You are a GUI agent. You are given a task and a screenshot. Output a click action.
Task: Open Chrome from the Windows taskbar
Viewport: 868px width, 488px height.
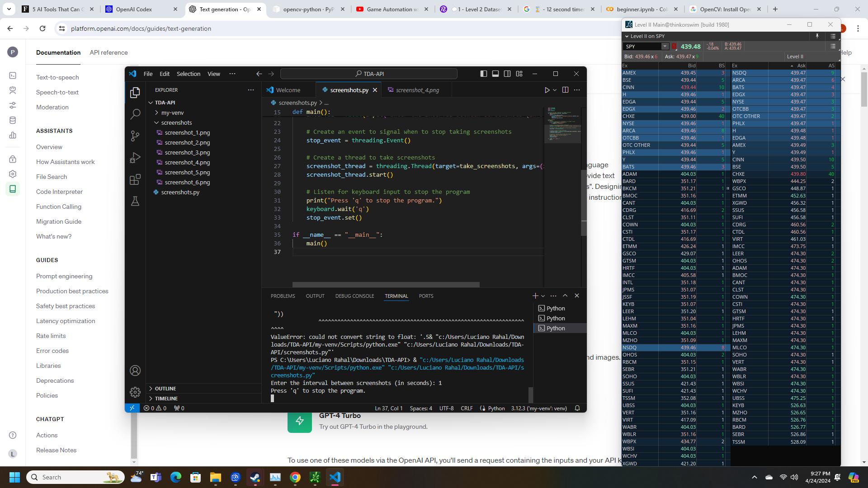pos(295,477)
